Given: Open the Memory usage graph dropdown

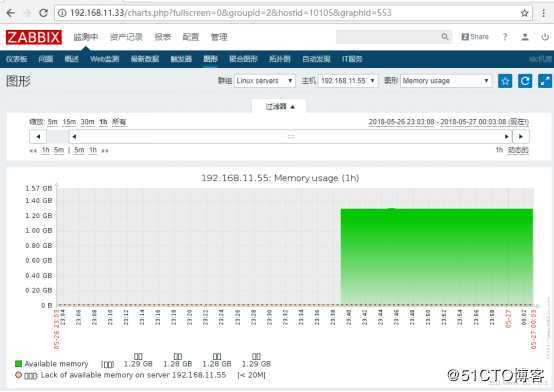Looking at the screenshot, I should pos(446,81).
